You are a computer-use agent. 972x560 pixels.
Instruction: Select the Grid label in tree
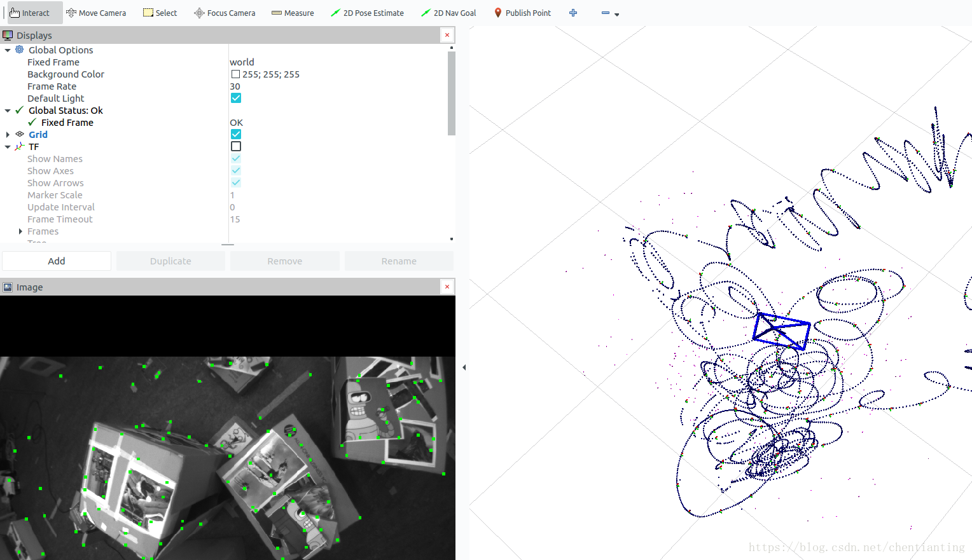pos(38,135)
